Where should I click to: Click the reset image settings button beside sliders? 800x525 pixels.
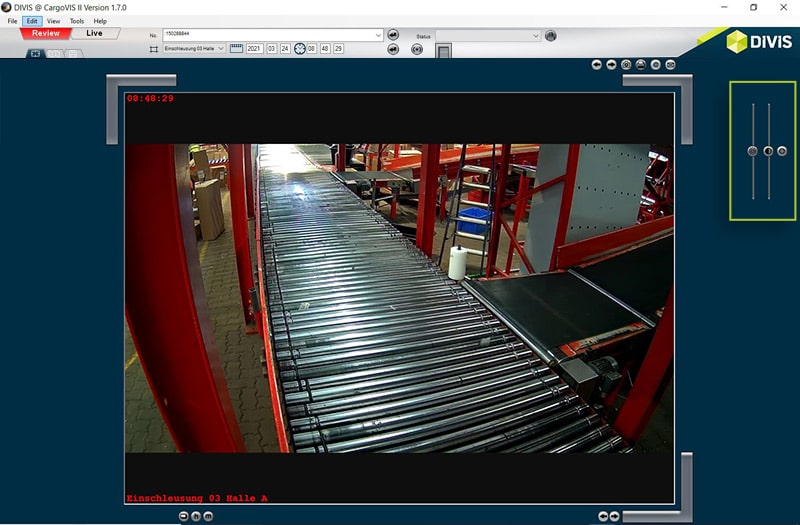tap(782, 151)
